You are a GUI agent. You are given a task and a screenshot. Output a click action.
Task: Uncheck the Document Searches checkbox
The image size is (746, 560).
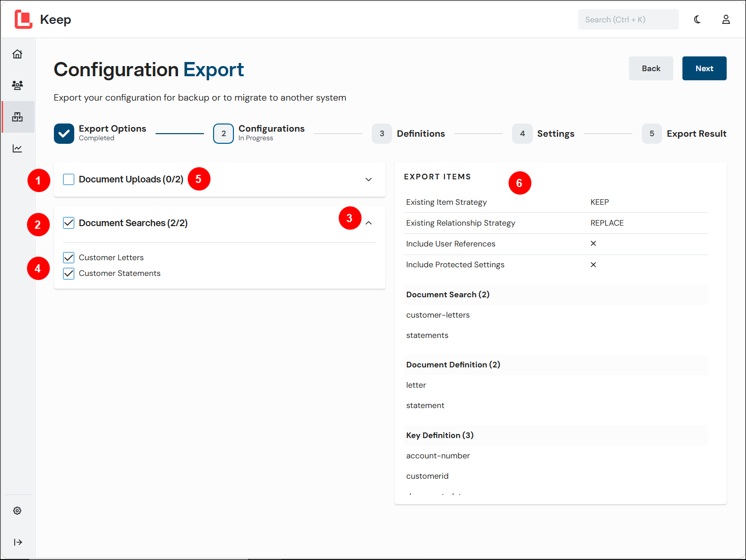69,223
